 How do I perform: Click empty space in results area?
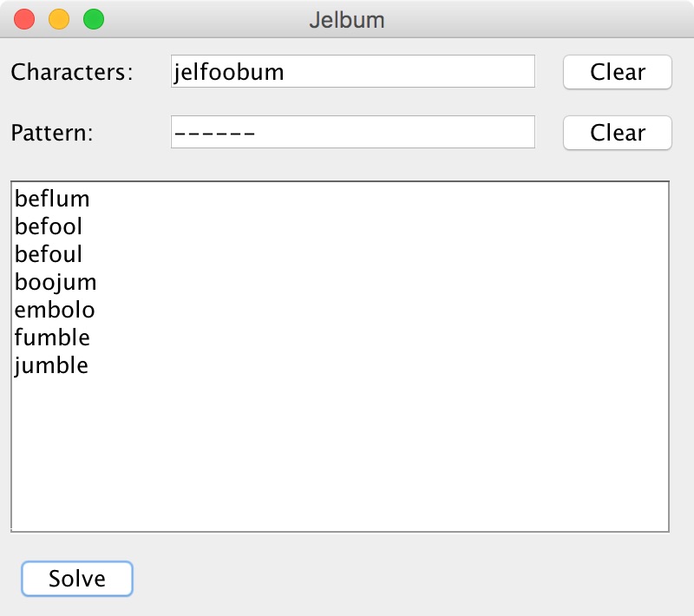click(x=347, y=451)
